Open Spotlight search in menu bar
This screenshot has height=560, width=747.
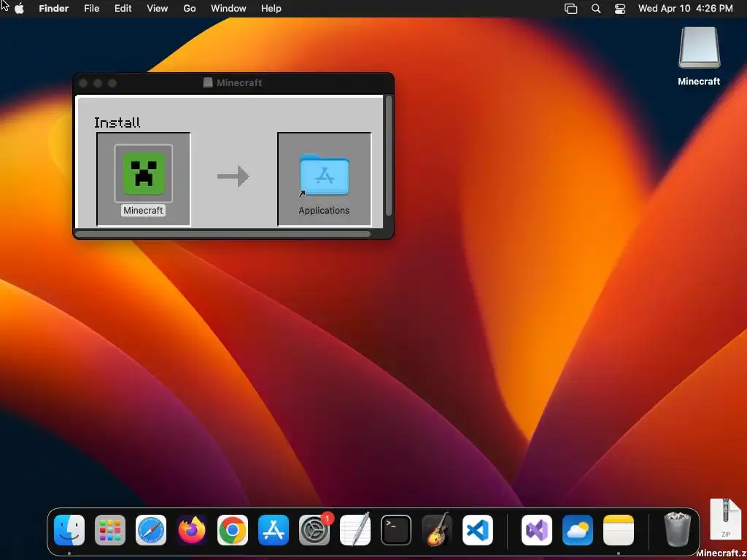(x=596, y=9)
